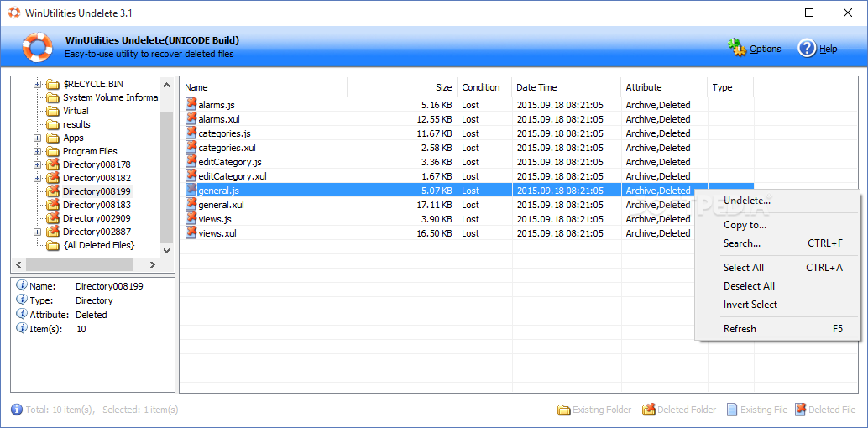Click the lifebuoy logo in header
Image resolution: width=868 pixels, height=428 pixels.
tap(37, 48)
